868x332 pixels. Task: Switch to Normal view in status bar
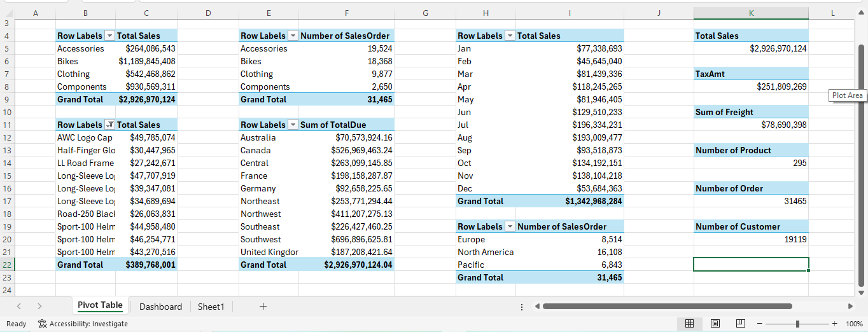pyautogui.click(x=689, y=324)
